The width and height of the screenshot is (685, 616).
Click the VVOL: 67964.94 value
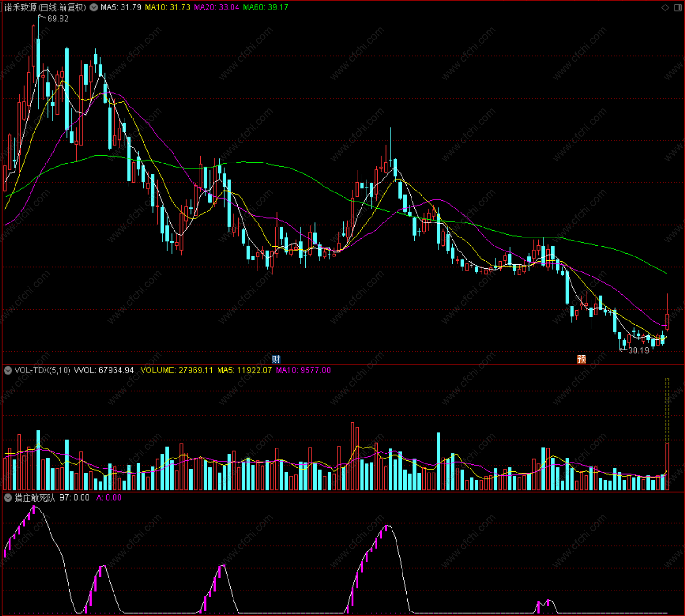point(104,370)
